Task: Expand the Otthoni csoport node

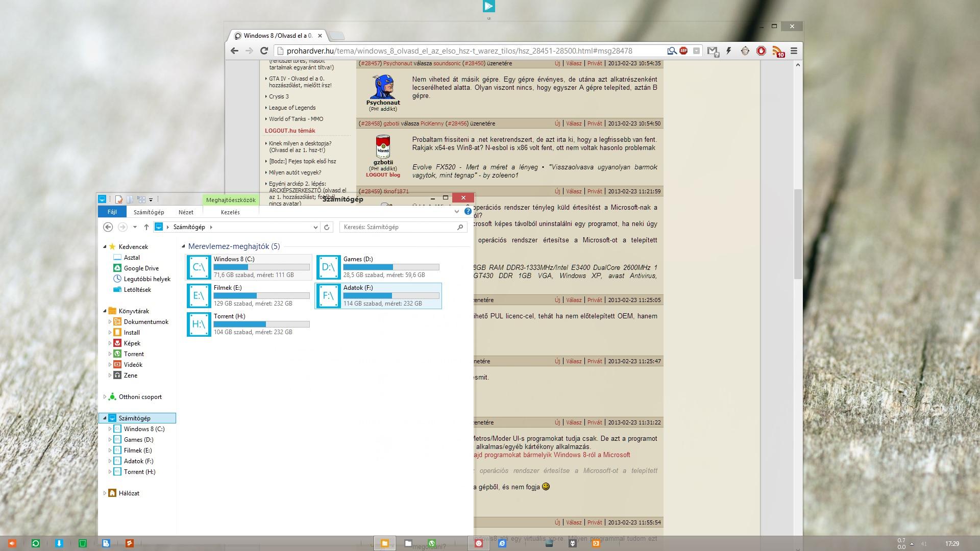Action: (x=105, y=396)
